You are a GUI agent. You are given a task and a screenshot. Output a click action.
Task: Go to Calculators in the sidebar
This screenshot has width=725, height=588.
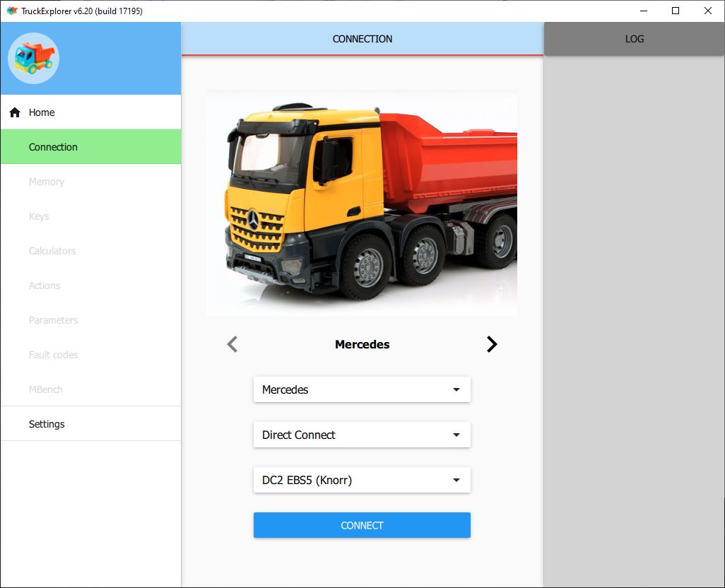(91, 251)
